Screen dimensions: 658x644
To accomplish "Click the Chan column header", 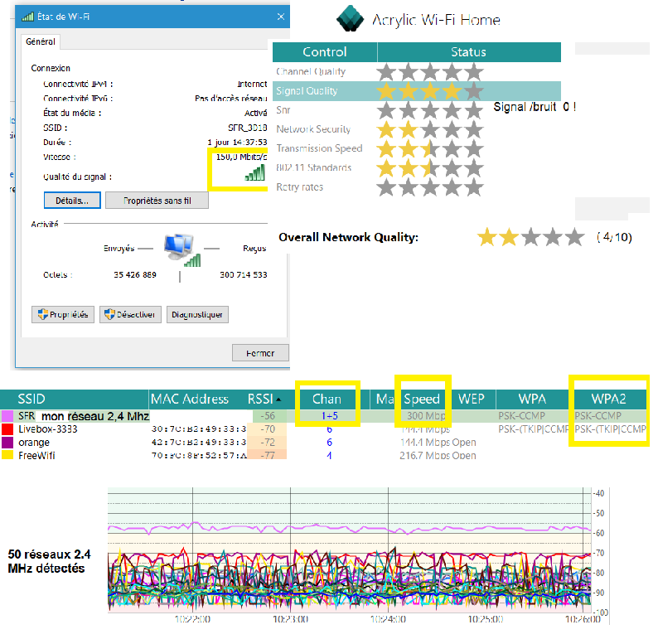I will (327, 399).
